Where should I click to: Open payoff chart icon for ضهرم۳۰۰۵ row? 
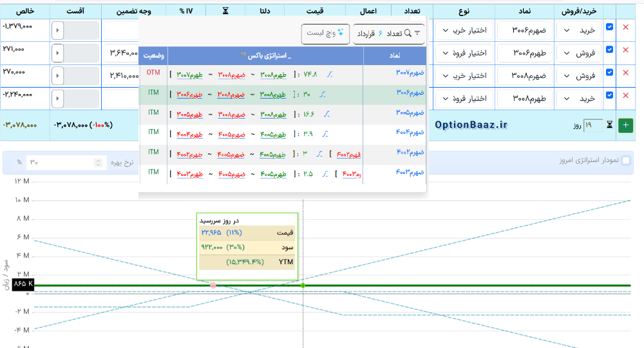coord(327,114)
